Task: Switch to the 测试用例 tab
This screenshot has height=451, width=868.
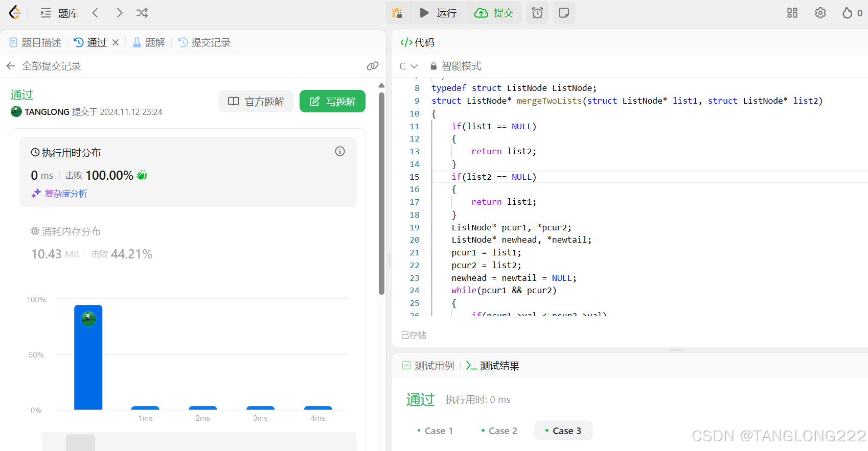Action: point(428,366)
